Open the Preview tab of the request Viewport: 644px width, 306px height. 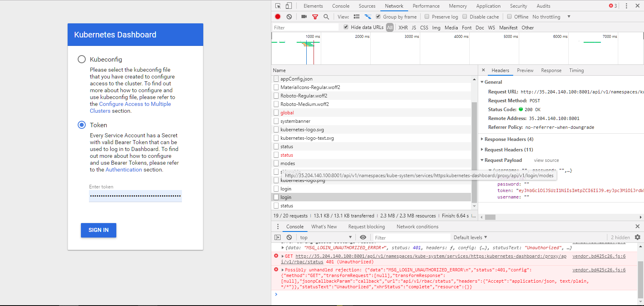(525, 70)
